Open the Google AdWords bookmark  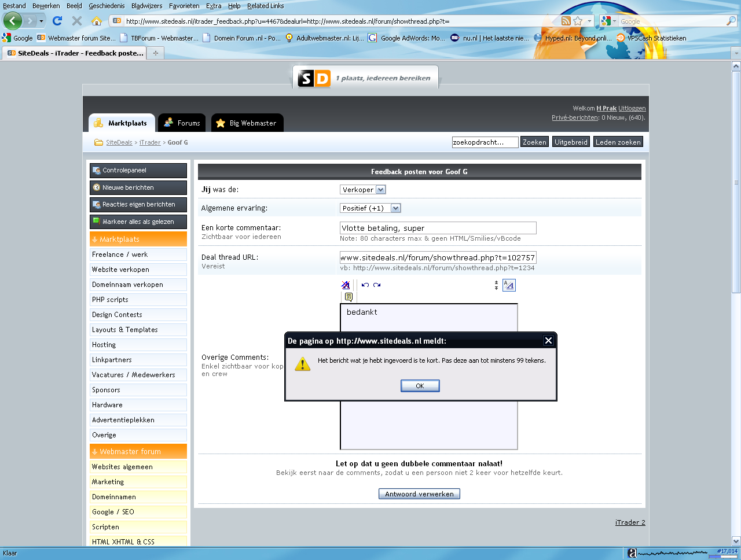pos(407,38)
